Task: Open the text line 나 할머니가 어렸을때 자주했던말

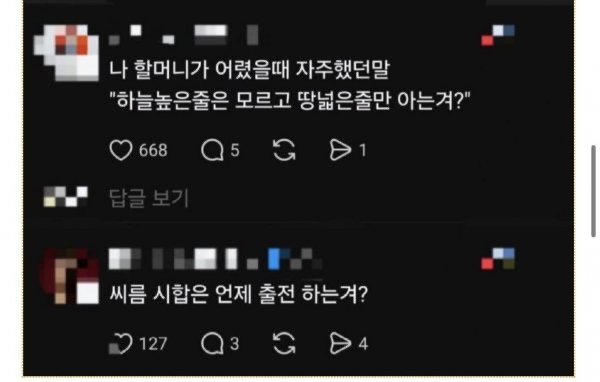Action: coord(249,70)
